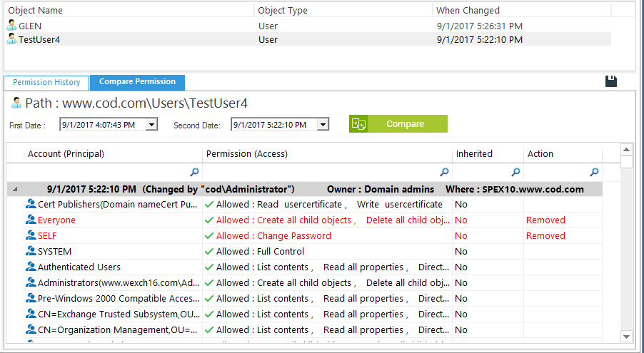Viewport: 644px width, 353px height.
Task: Click Cert Publishers permission cell text
Action: 329,205
